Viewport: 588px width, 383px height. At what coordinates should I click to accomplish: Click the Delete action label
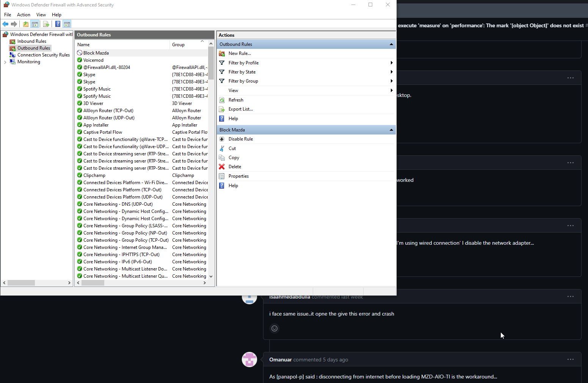235,167
